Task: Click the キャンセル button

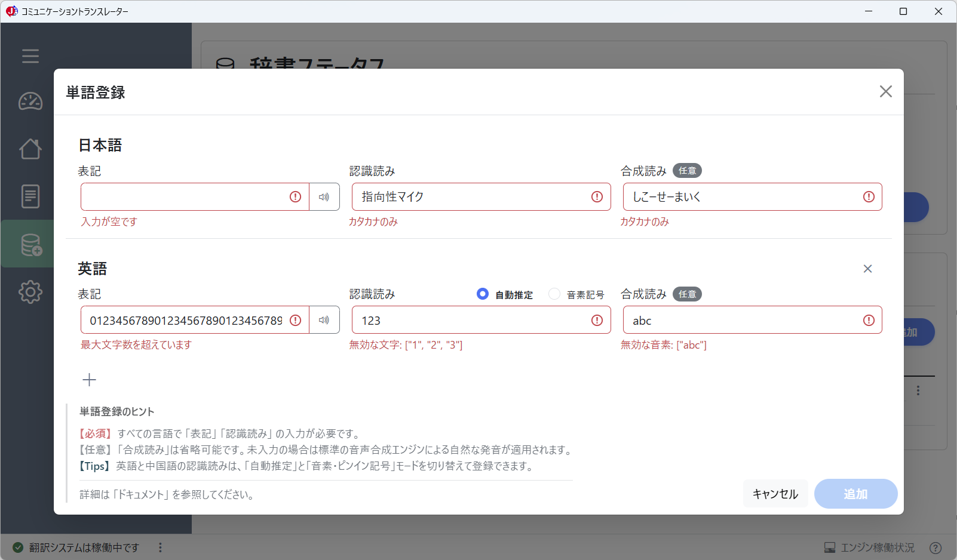Action: tap(775, 494)
